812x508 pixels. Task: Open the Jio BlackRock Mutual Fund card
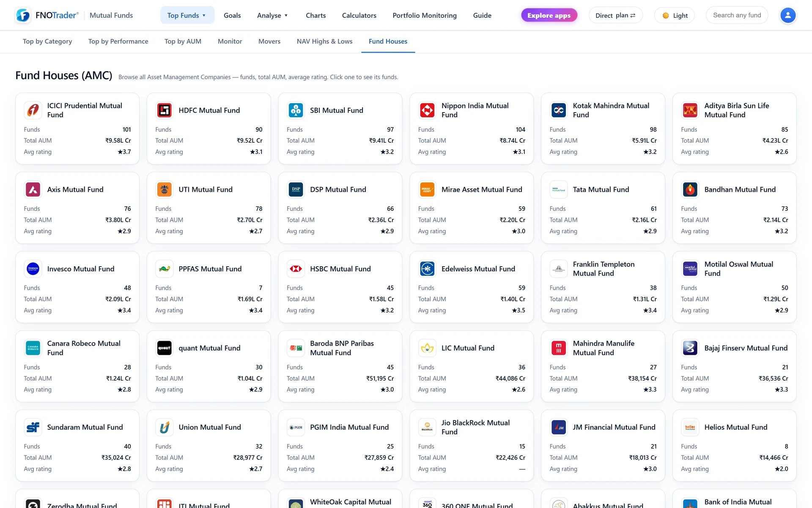click(x=472, y=445)
